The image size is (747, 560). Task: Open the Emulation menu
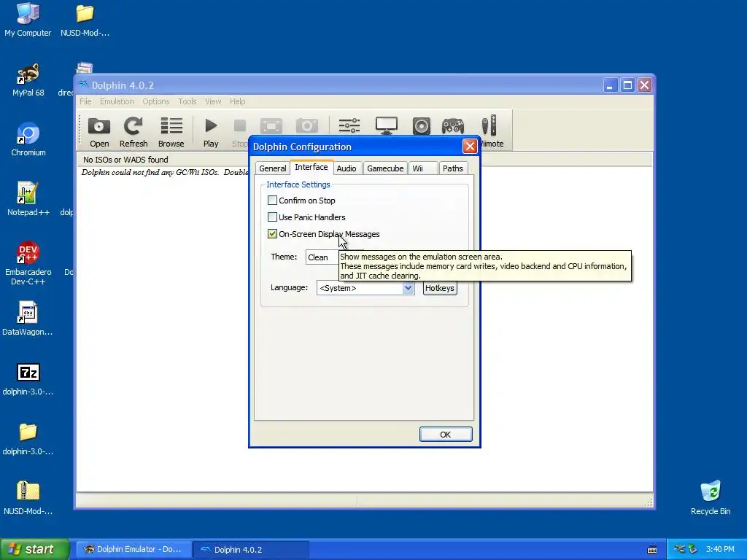coord(117,101)
